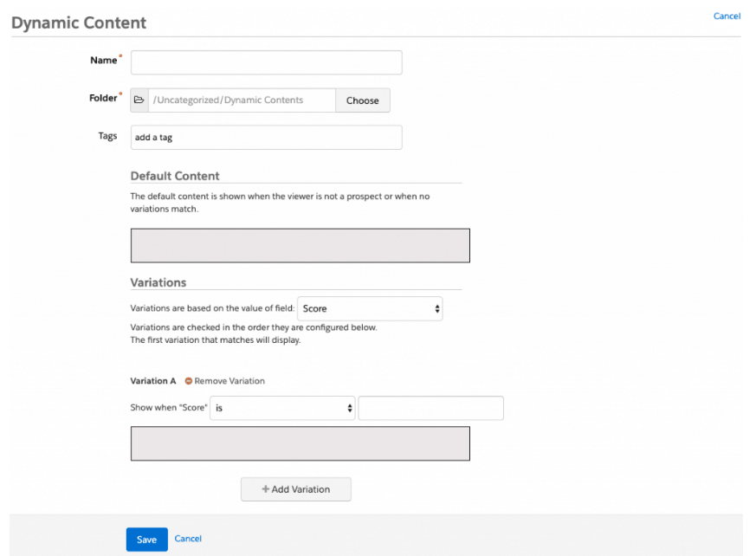756x556 pixels.
Task: Click the Variation A content box
Action: pos(300,443)
